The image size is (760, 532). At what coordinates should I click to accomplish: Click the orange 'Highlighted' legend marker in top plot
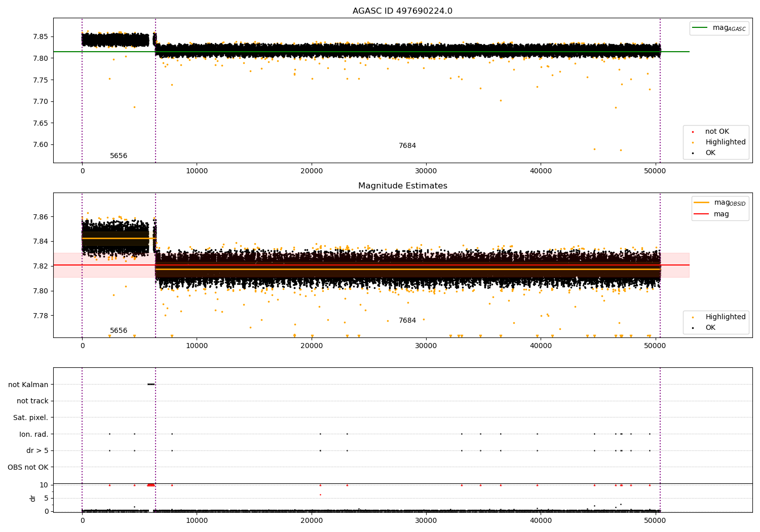[x=693, y=142]
